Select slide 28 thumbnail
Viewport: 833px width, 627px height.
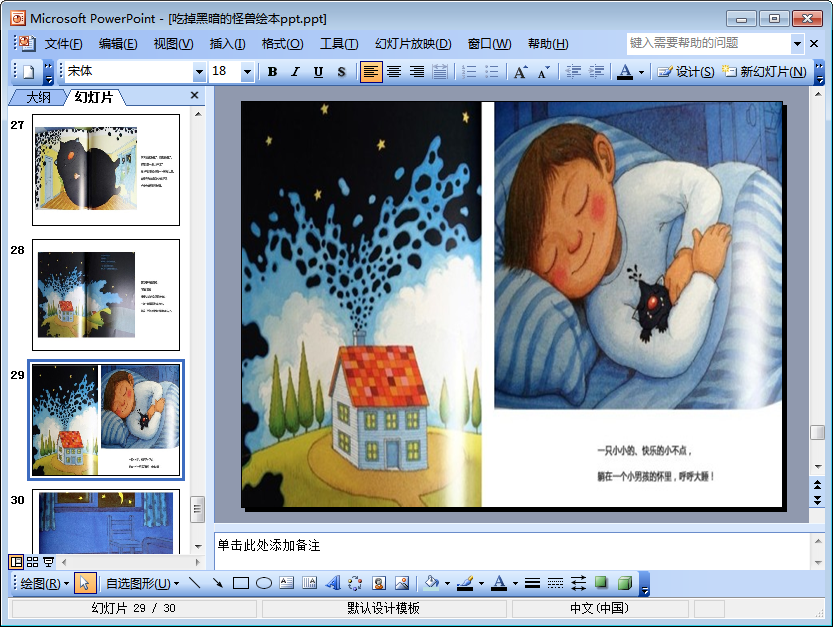[106, 295]
